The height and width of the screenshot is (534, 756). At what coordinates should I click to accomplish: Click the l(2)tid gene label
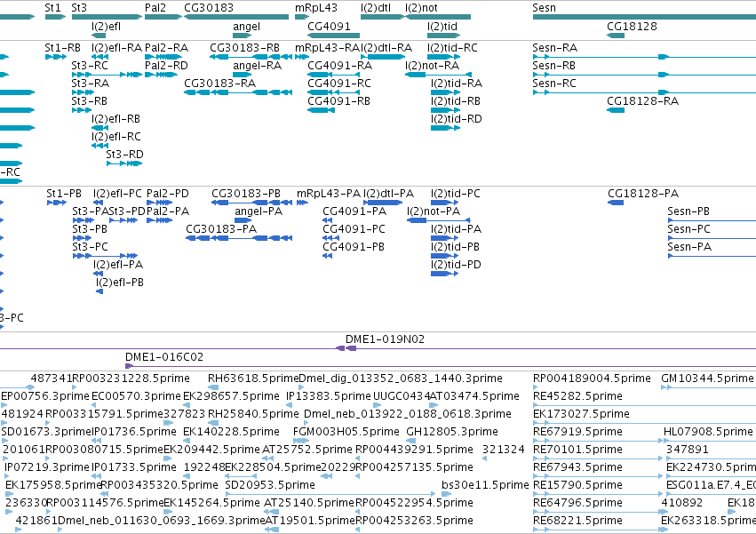tap(442, 27)
